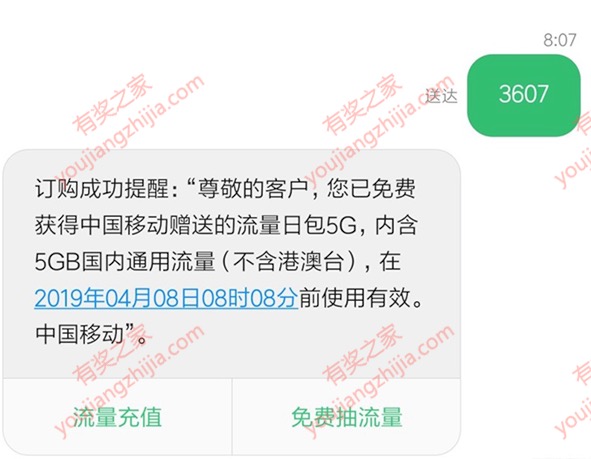The image size is (591, 459).
Task: Tap the 中国移动 signature at message end
Action: tap(79, 334)
